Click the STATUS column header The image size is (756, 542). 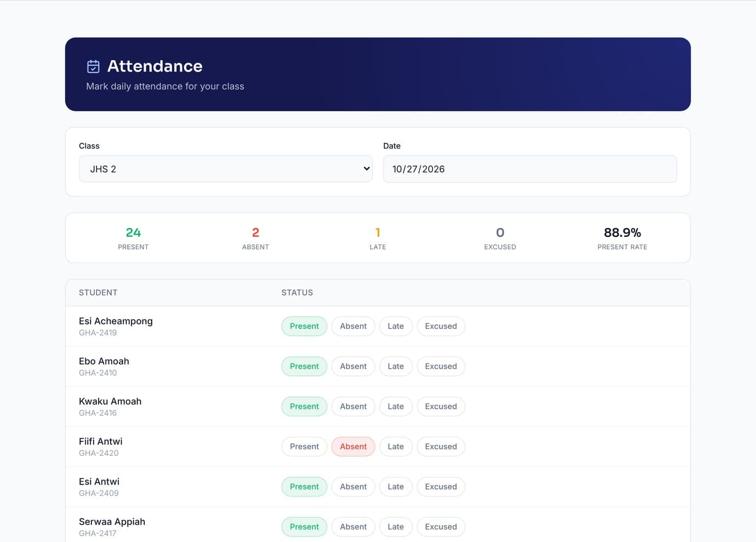(x=297, y=293)
